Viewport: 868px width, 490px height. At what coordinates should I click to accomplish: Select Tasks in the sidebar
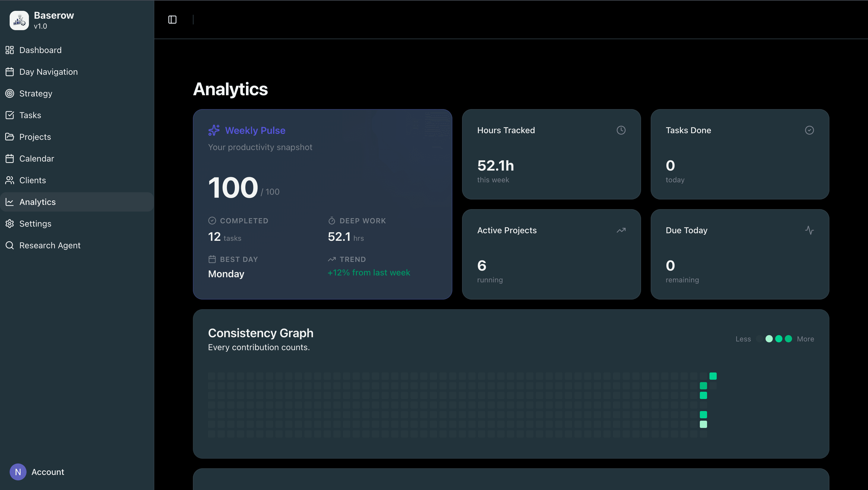click(x=30, y=115)
